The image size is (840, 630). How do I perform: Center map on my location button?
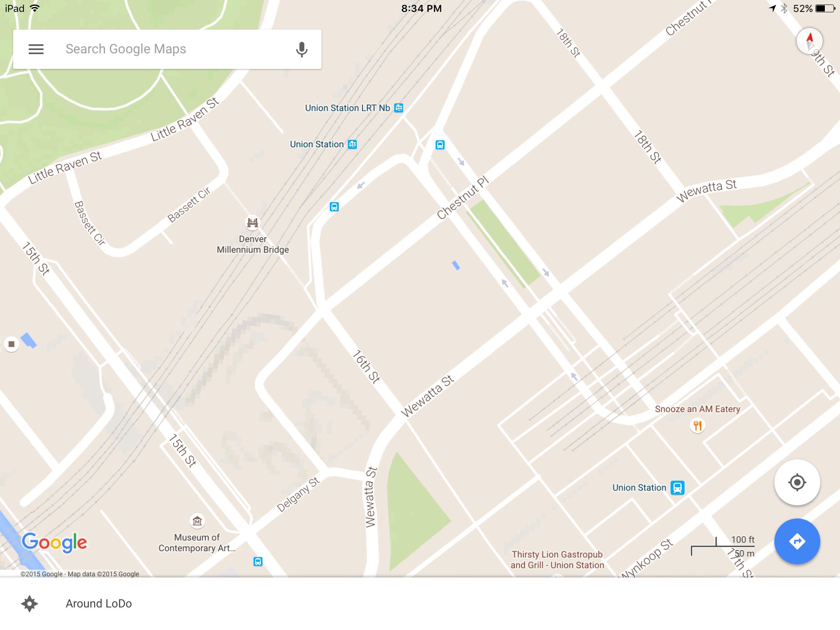click(797, 482)
